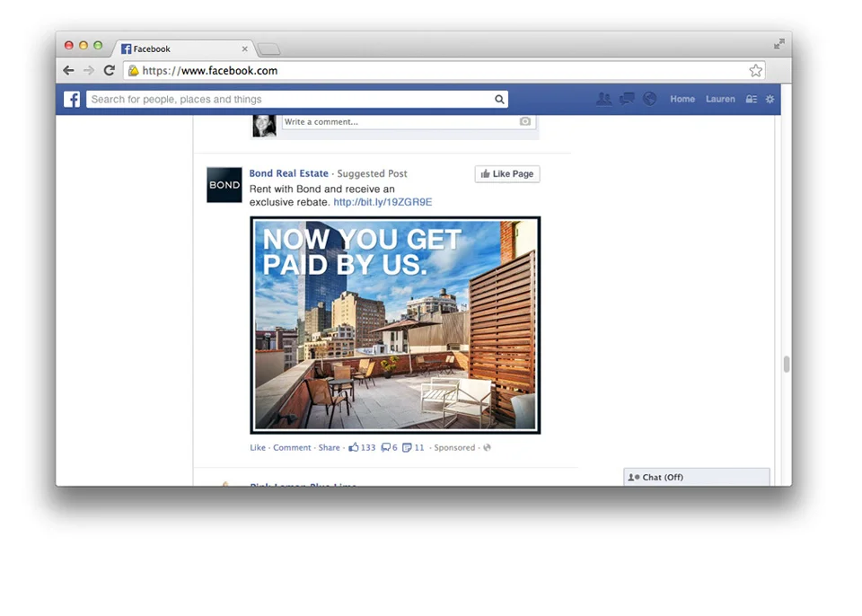Click the Suggested Post label
This screenshot has width=862, height=616.
tap(372, 173)
